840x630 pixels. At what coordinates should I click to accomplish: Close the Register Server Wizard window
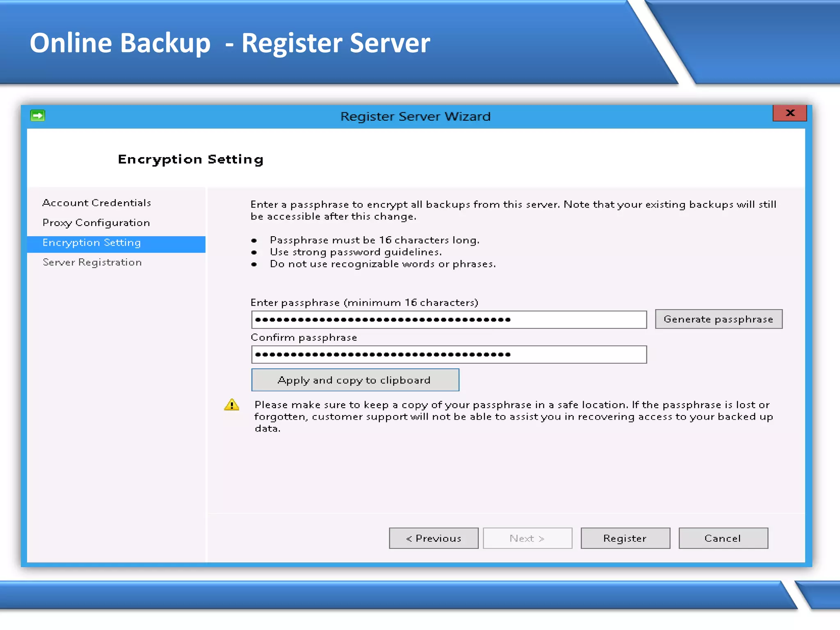pos(790,113)
